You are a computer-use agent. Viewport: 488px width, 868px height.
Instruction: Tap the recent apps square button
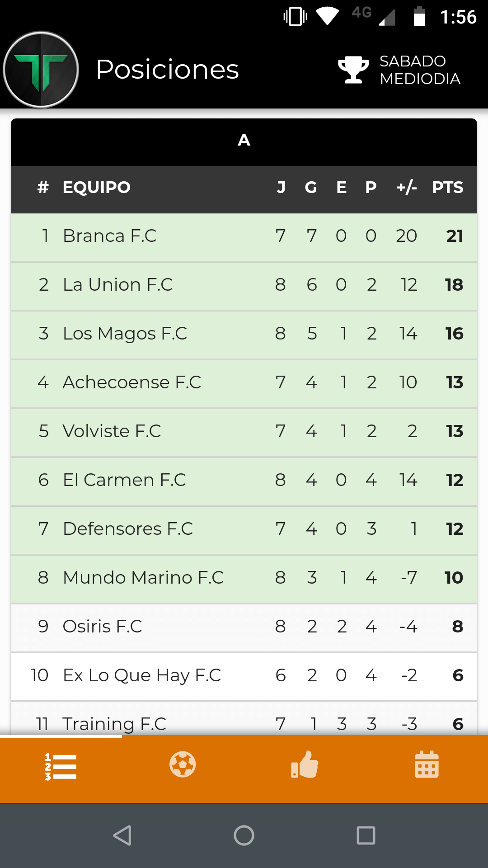366,835
